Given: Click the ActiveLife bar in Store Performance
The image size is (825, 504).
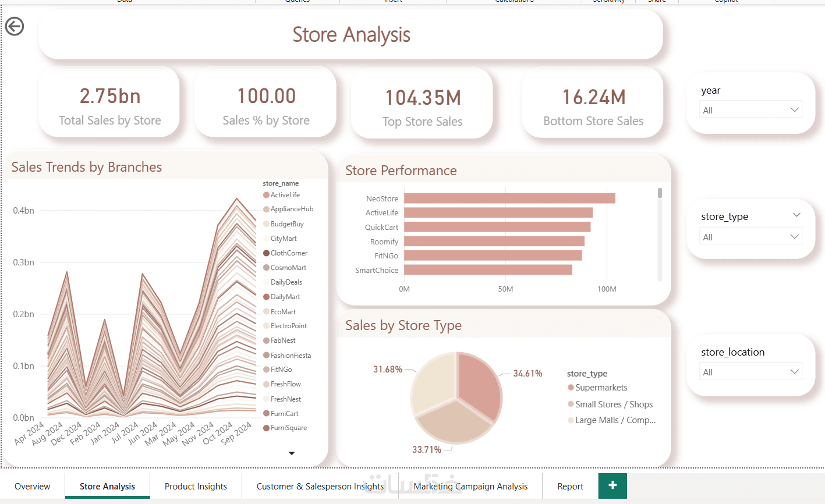Looking at the screenshot, I should [498, 213].
